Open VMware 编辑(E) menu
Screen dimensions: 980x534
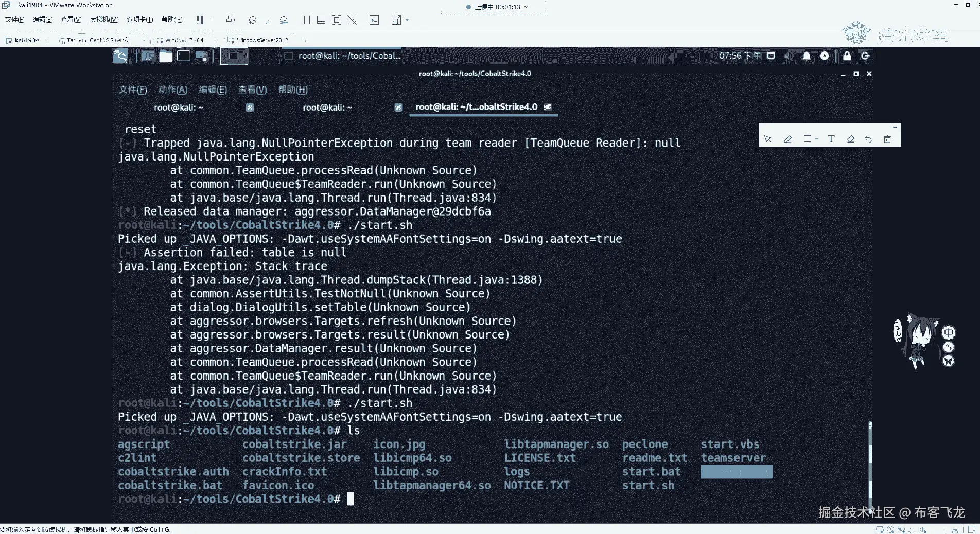(43, 20)
